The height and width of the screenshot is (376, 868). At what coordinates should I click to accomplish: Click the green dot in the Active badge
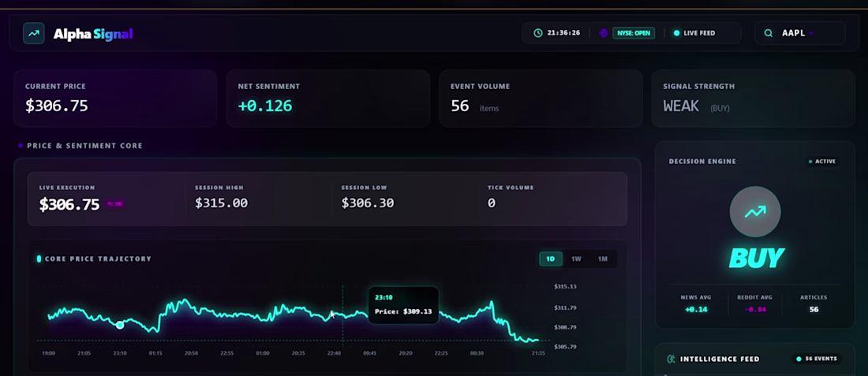click(810, 162)
